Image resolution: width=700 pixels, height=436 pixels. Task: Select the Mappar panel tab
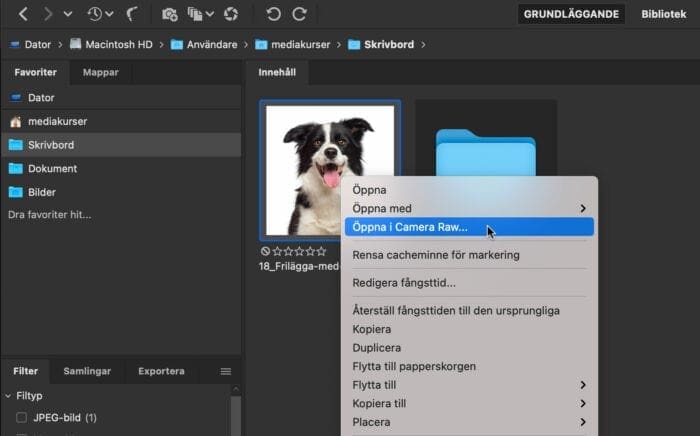(100, 72)
